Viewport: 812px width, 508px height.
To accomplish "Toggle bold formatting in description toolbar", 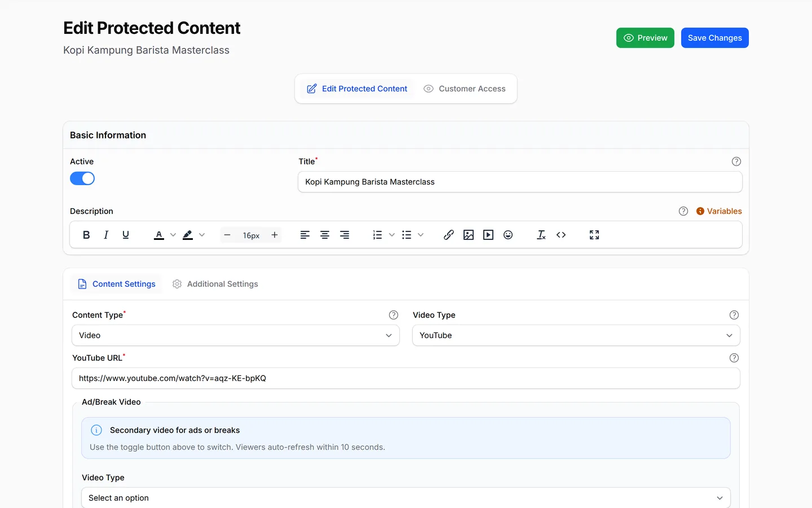I will point(86,235).
